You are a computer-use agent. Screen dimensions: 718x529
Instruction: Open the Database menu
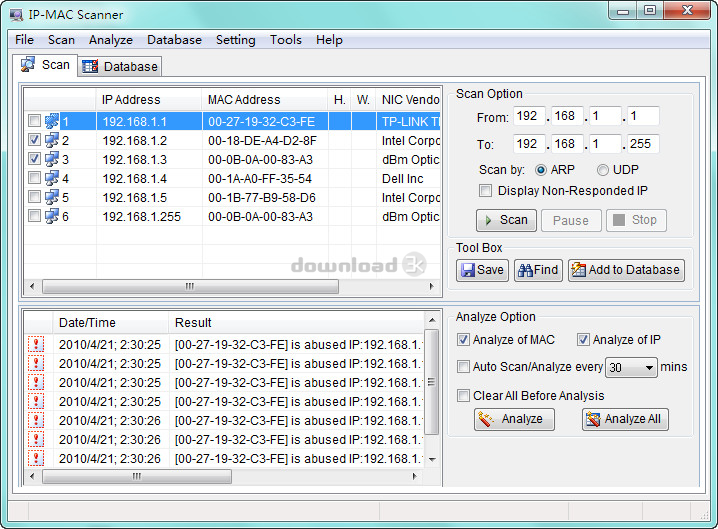pyautogui.click(x=174, y=40)
